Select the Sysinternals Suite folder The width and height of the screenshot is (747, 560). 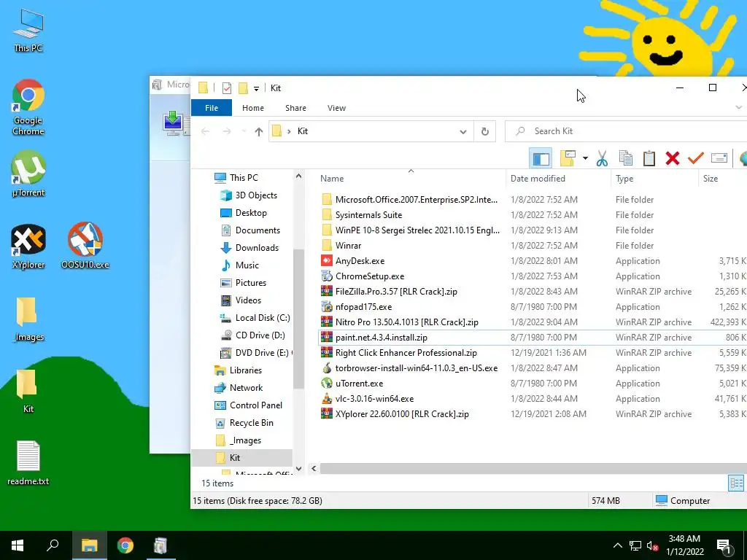click(x=368, y=215)
